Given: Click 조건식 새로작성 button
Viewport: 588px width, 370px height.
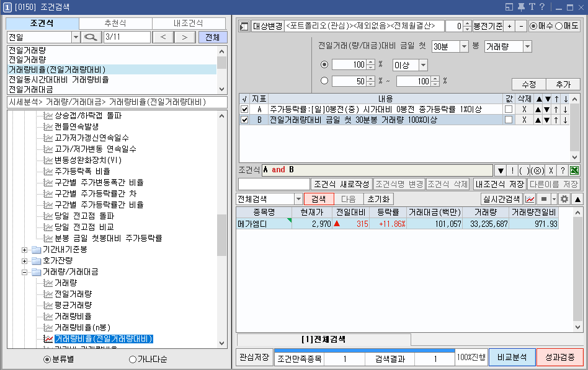Looking at the screenshot, I should (342, 184).
